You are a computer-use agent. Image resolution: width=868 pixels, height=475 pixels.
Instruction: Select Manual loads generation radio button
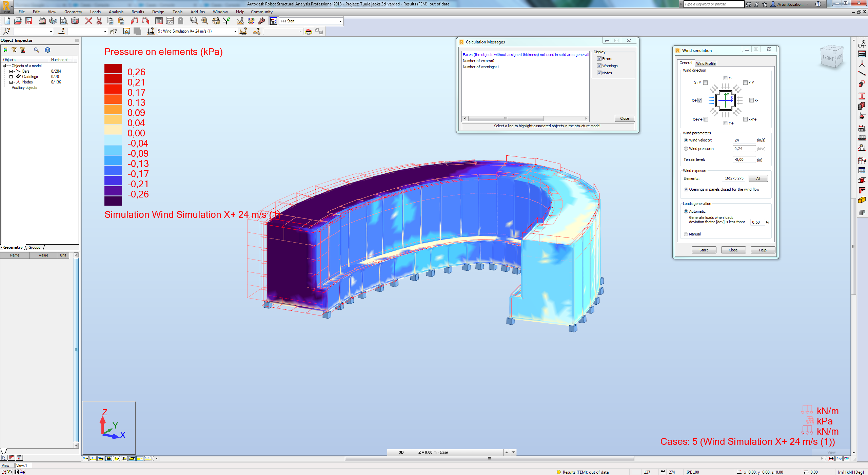click(686, 234)
